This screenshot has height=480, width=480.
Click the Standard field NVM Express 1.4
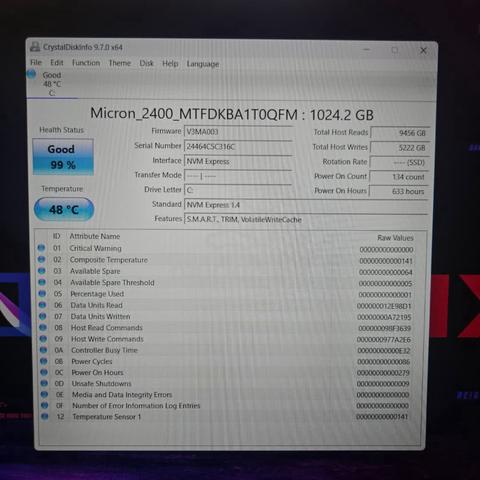click(306, 205)
